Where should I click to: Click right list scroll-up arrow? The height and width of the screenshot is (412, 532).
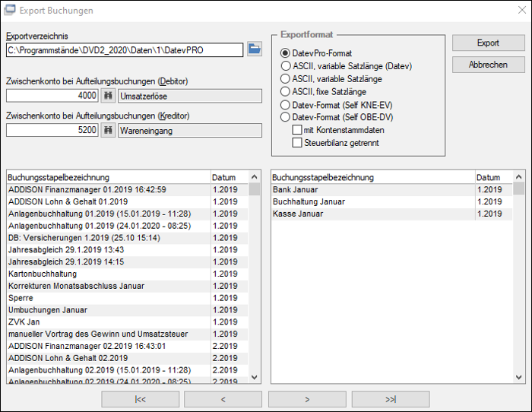tap(518, 177)
